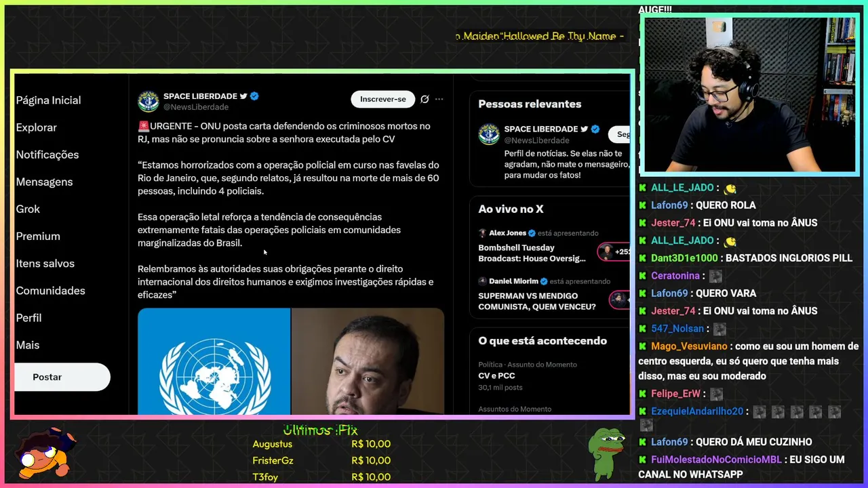Click donor name T3foy in Pix list
Screen dimensions: 868x488
[265, 476]
